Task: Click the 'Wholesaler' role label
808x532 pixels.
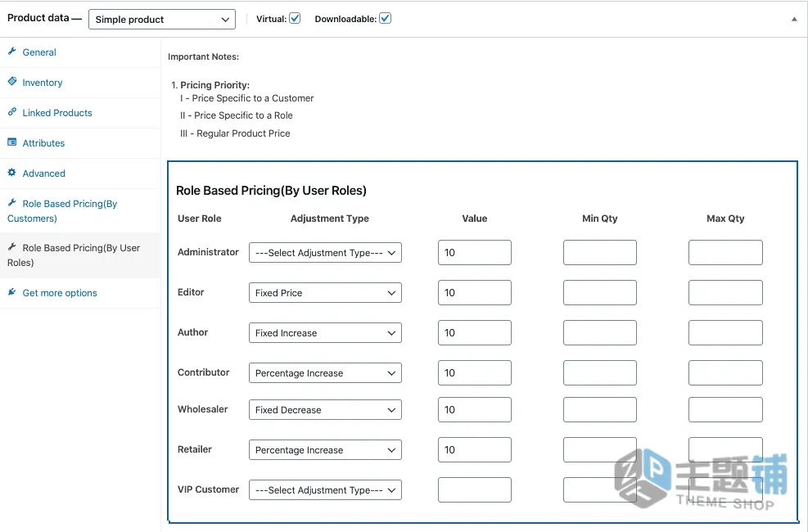Action: coord(202,409)
